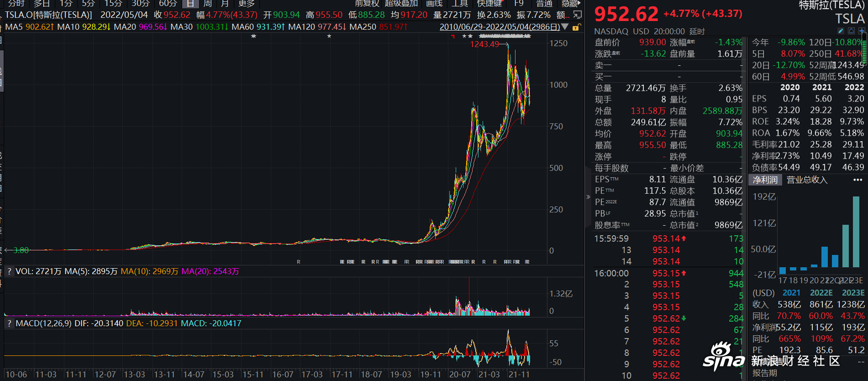Click the 总市值 9869亿 value
868x381 pixels.
pyautogui.click(x=728, y=225)
